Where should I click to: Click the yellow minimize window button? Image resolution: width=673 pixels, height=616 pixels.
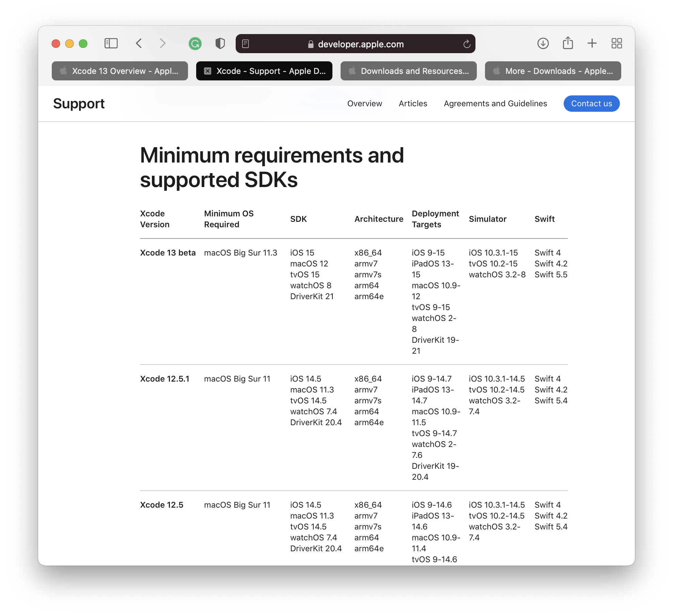coord(69,44)
